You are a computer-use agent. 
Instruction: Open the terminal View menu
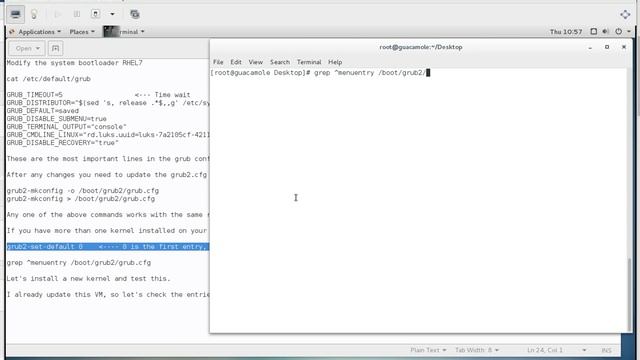point(256,62)
